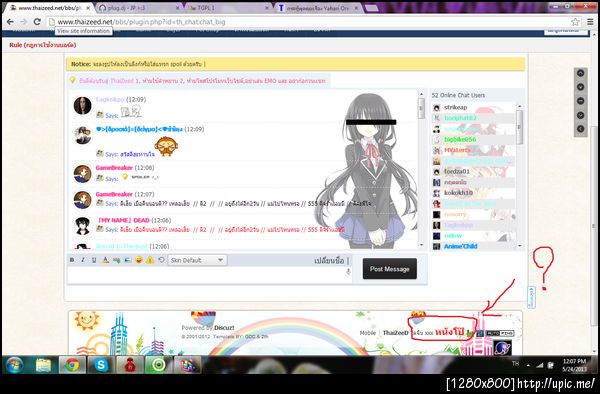
Task: Click the user list scroll up arrow
Action: pos(520,106)
